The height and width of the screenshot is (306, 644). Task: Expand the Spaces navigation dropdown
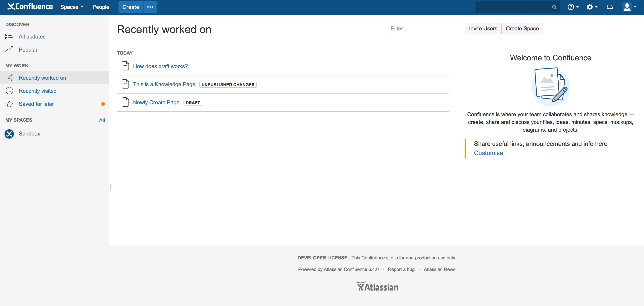pyautogui.click(x=72, y=7)
